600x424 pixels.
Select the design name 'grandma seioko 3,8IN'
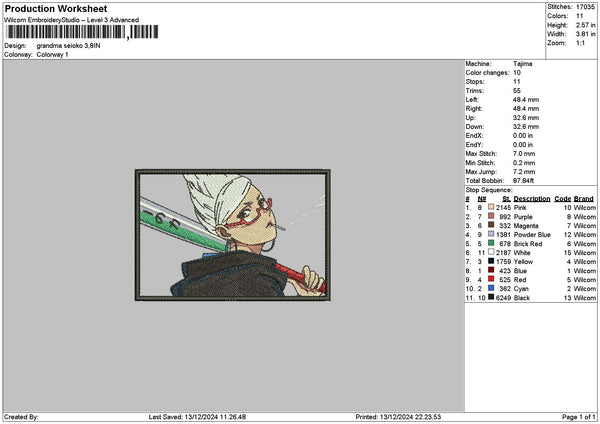(x=68, y=46)
